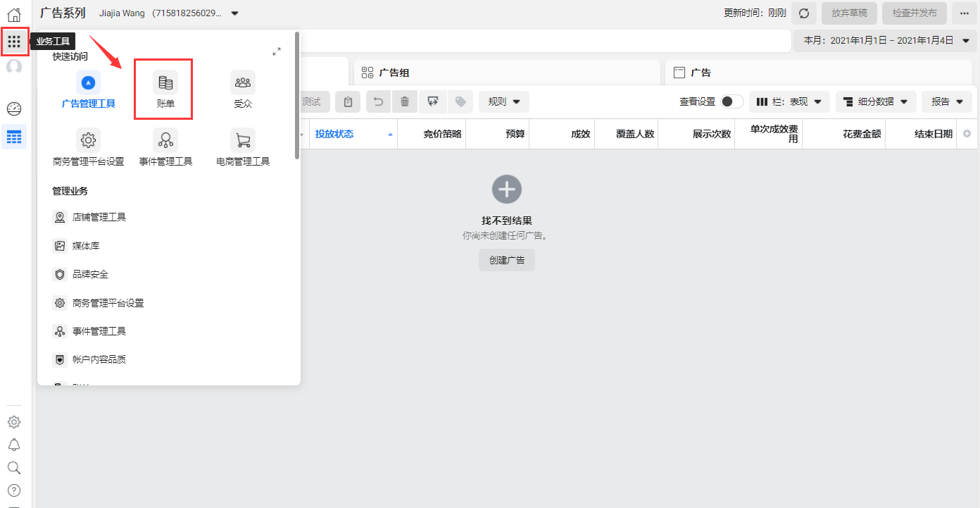Click the 检查并发布 button
The height and width of the screenshot is (508, 980).
tap(914, 13)
